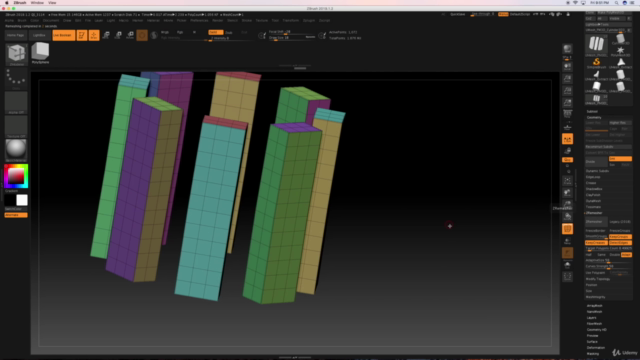Expand the EdgeLoop section
Viewport: 640px width, 360px height.
pos(593,177)
